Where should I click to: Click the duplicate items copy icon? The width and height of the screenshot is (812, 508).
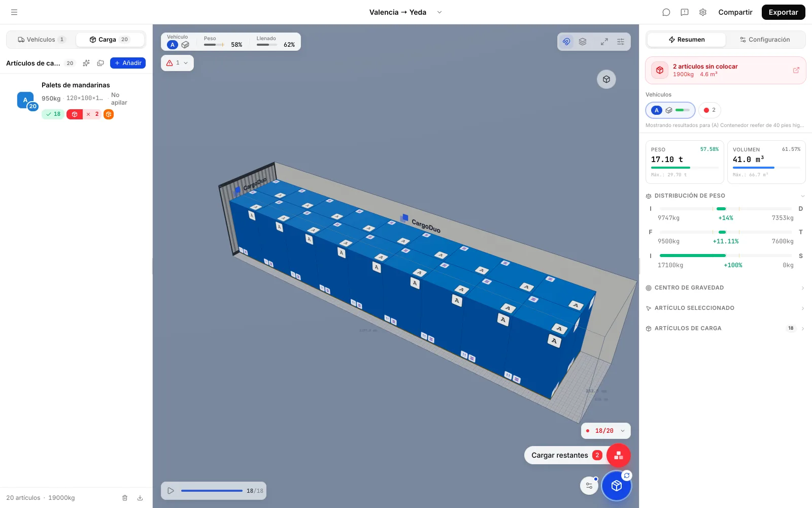(100, 63)
